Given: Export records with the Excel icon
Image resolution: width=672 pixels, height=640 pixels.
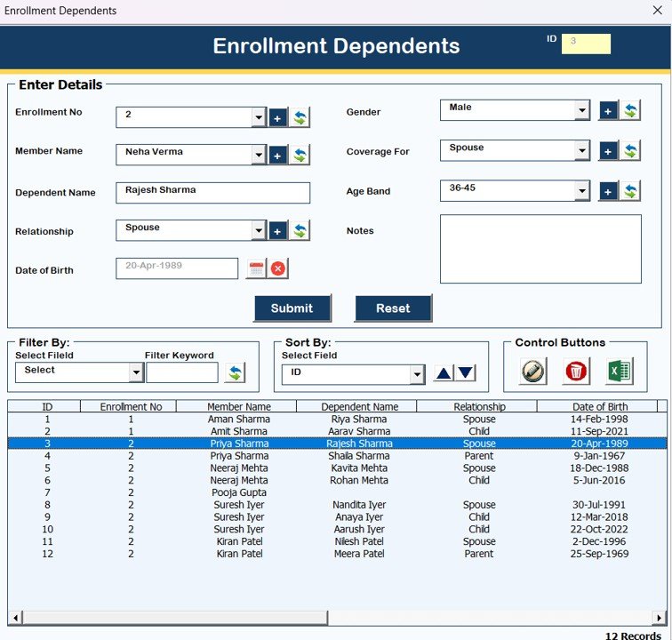Looking at the screenshot, I should coord(620,371).
